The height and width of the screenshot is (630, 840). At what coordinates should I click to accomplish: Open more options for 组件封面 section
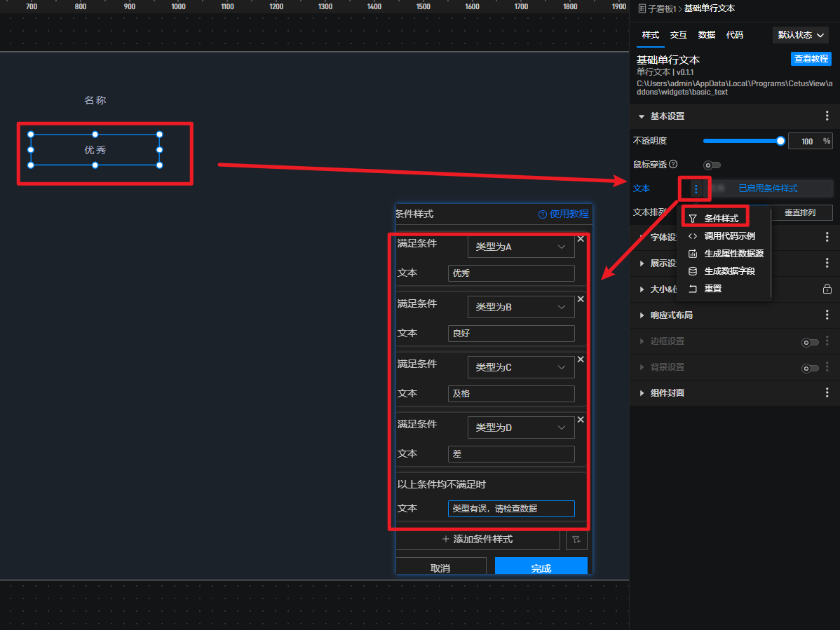click(x=827, y=393)
